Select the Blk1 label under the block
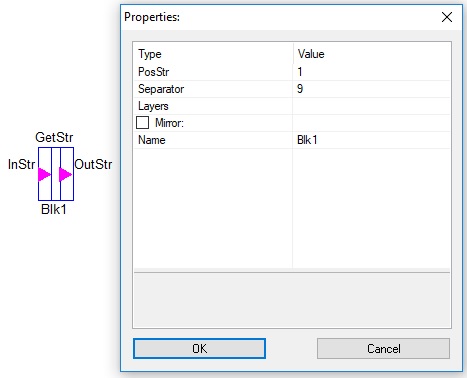This screenshot has width=467, height=378. (54, 210)
